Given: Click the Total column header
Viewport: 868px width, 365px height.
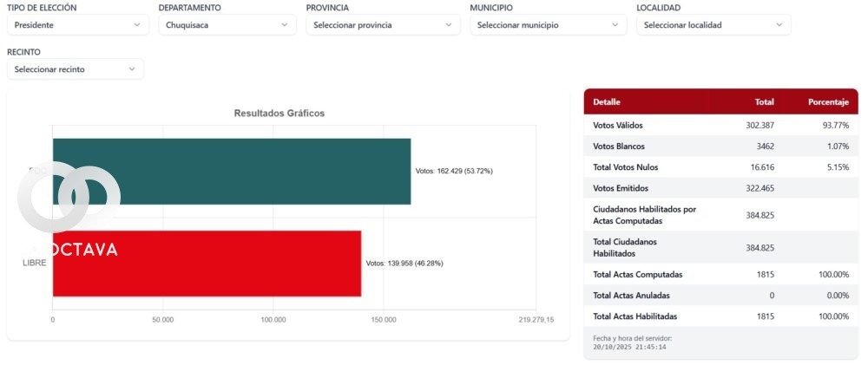Looking at the screenshot, I should [765, 102].
